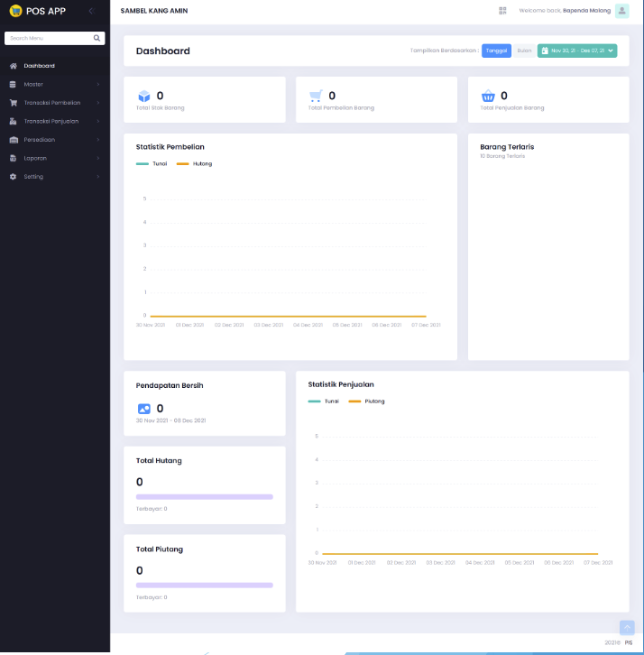Click the Tanggal filter button
644x655 pixels.
pos(496,51)
